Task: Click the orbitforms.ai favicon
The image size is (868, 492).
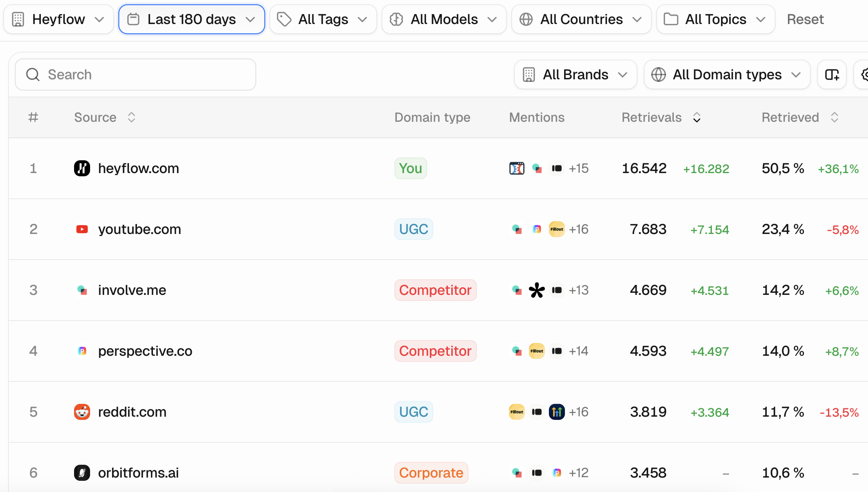Action: pos(82,473)
